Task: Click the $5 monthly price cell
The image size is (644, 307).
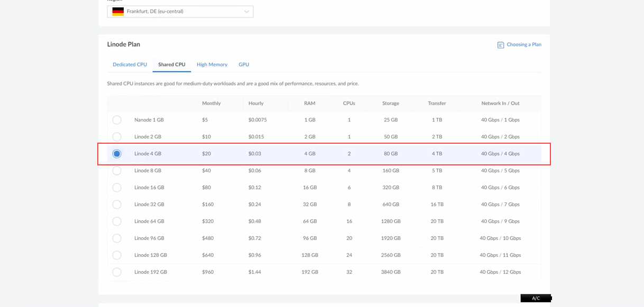Action: point(205,120)
